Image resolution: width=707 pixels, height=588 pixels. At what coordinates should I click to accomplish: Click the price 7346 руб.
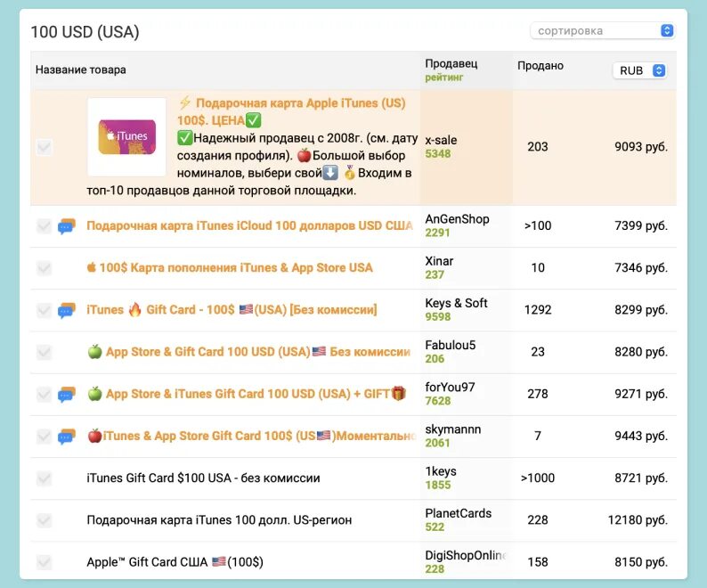pyautogui.click(x=641, y=267)
